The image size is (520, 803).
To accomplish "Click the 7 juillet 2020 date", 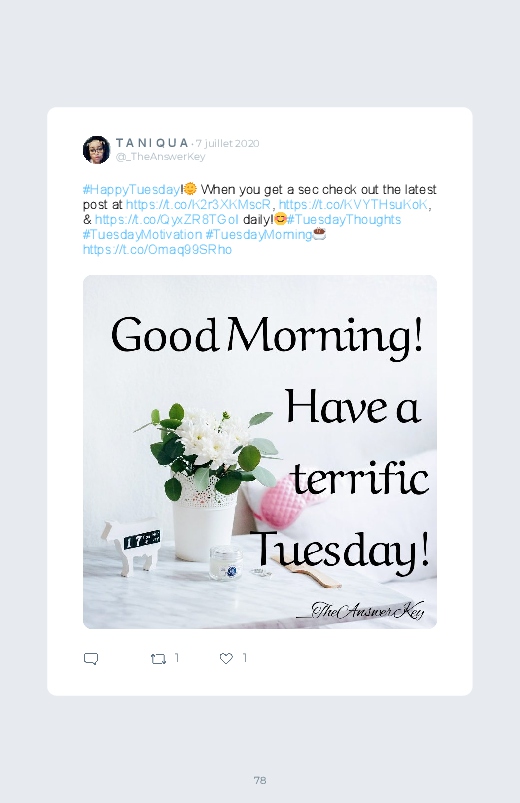I will click(227, 143).
